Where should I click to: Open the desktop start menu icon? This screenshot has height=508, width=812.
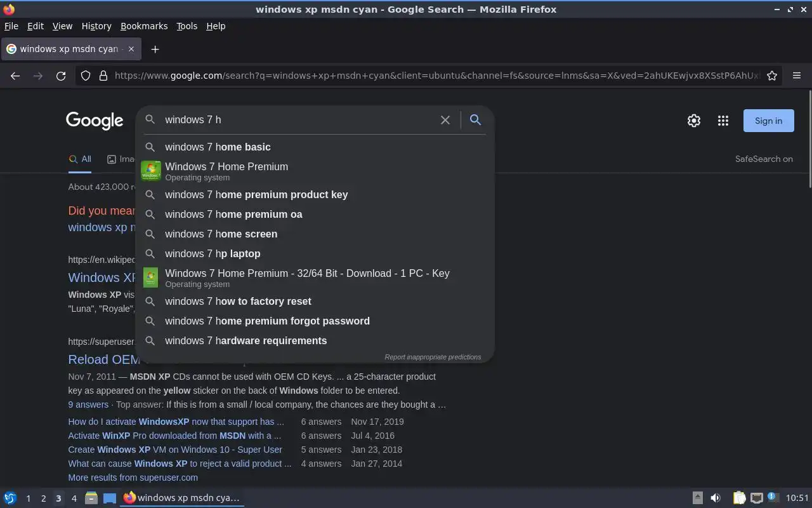coord(10,498)
